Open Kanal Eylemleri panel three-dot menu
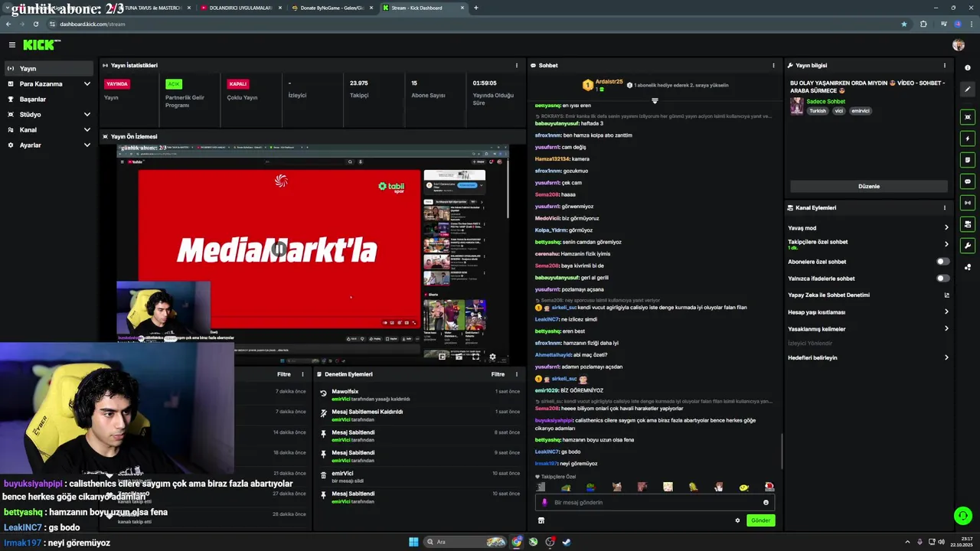 pos(944,207)
